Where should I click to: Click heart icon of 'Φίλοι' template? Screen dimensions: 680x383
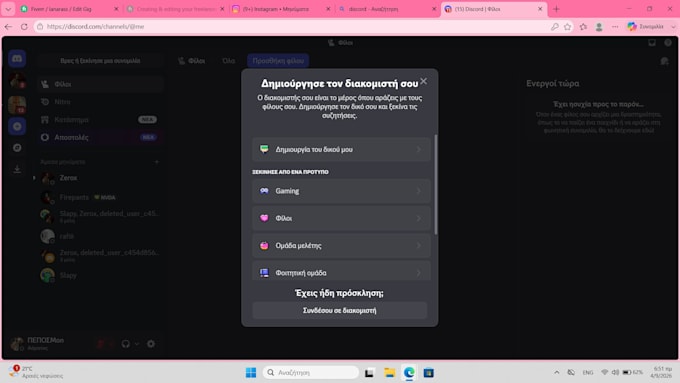[x=264, y=218]
